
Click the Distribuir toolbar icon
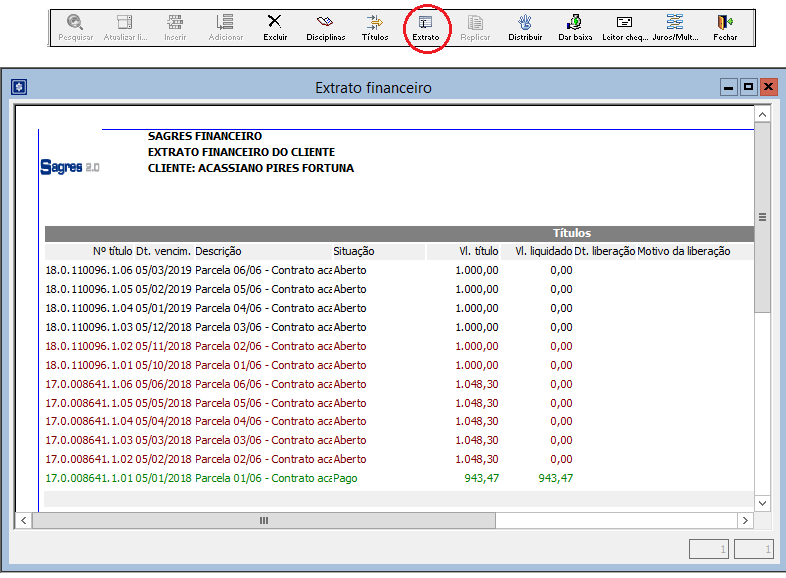tap(525, 26)
